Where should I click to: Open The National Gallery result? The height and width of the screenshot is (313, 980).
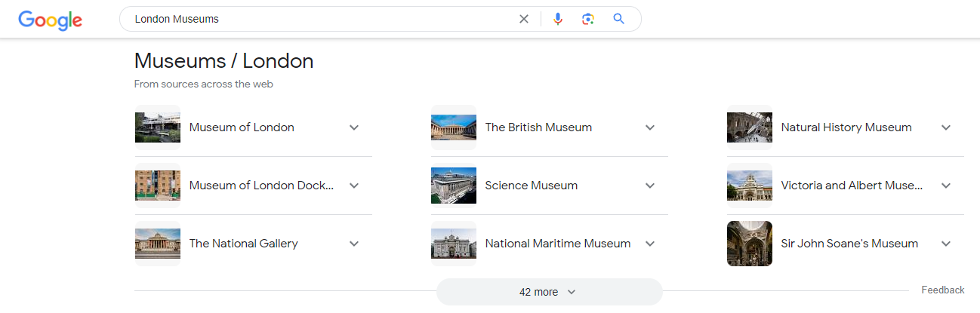[x=243, y=244]
